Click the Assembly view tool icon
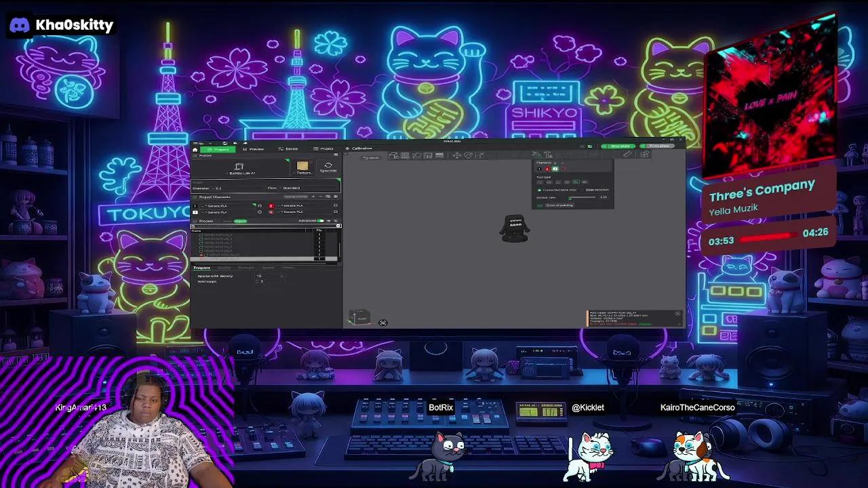 pos(645,154)
